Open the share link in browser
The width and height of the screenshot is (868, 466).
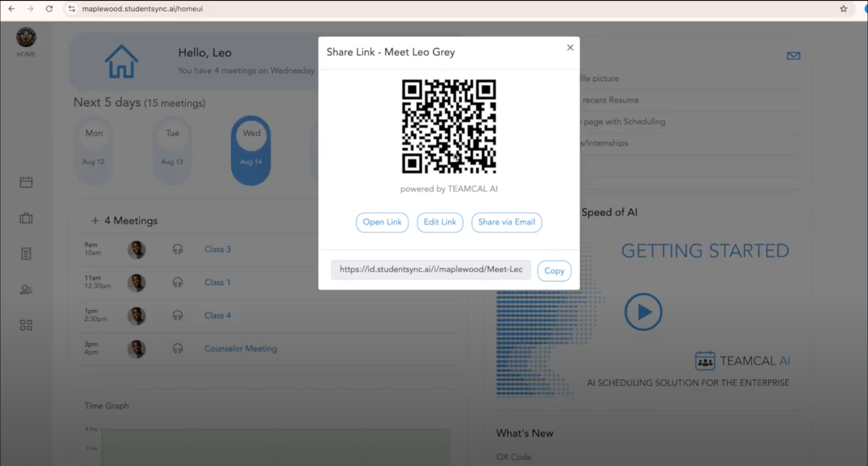point(382,222)
